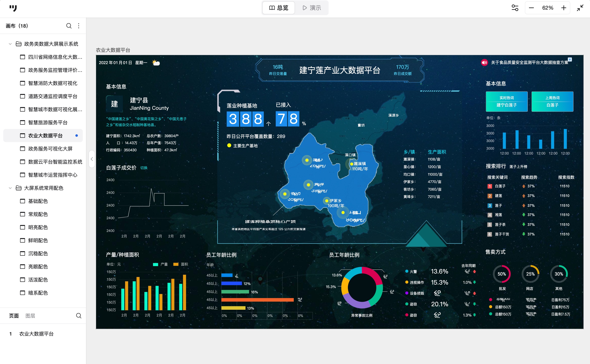Click the up arrow after 388
Viewport: 590px width, 364px height.
tap(268, 124)
